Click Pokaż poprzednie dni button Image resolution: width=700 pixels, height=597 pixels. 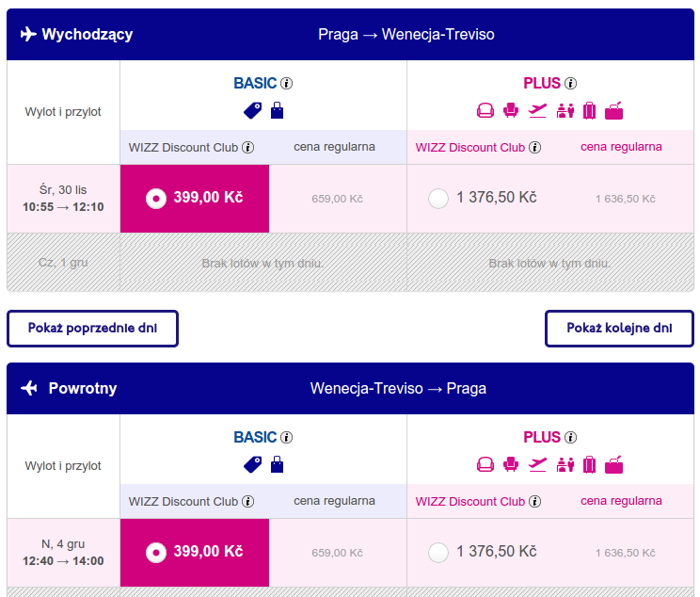tap(92, 329)
